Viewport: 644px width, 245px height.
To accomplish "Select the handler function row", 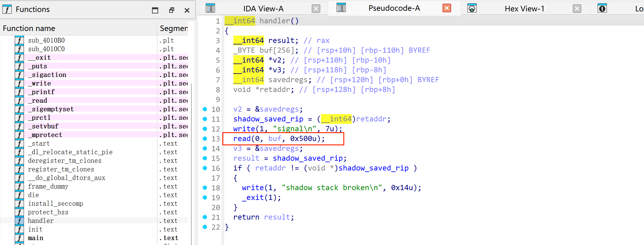I will coord(94,221).
